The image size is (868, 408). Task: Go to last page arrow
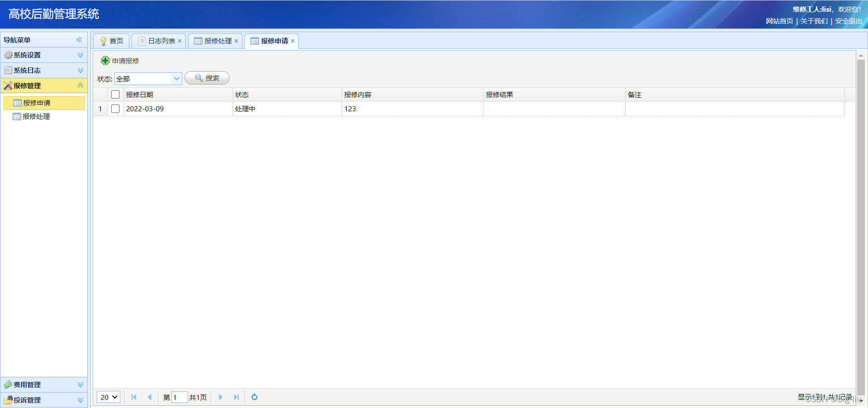236,397
